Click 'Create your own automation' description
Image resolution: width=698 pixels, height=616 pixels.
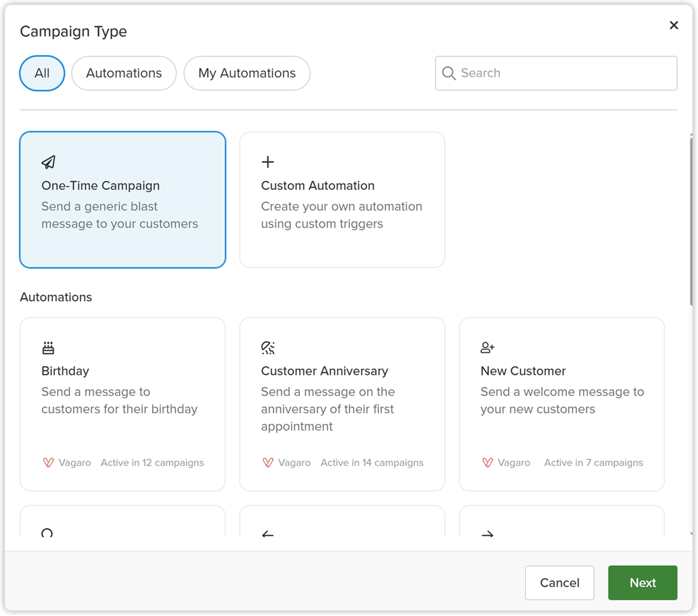tap(341, 215)
